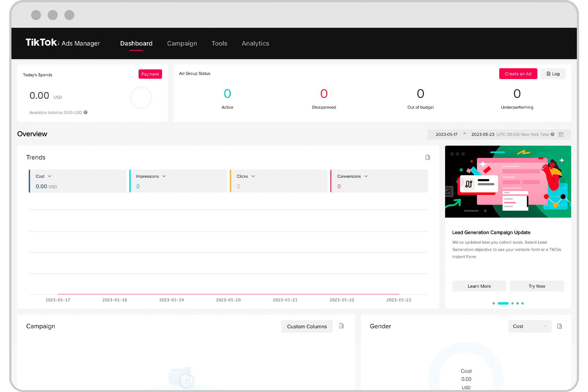Expand the Impressions metric dropdown
This screenshot has height=392, width=588.
click(x=164, y=176)
